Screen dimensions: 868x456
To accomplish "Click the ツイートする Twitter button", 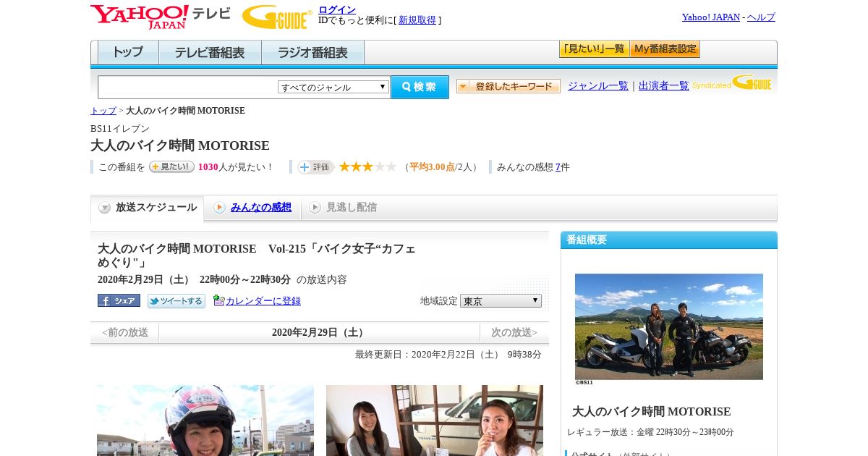I will click(x=176, y=301).
